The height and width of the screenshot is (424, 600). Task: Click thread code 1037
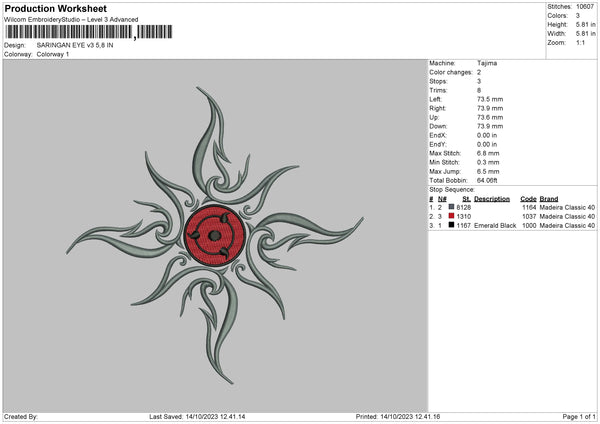point(529,217)
